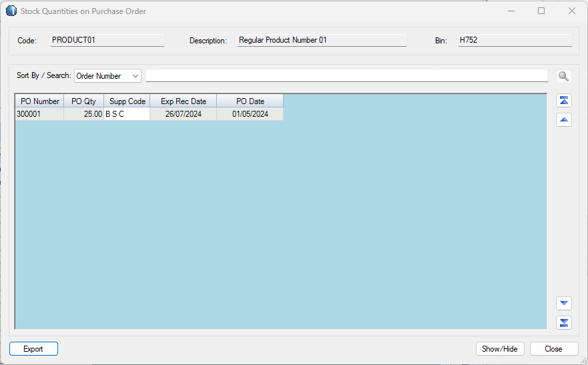The image size is (588, 365).
Task: Click the PO Date column header
Action: (x=250, y=101)
